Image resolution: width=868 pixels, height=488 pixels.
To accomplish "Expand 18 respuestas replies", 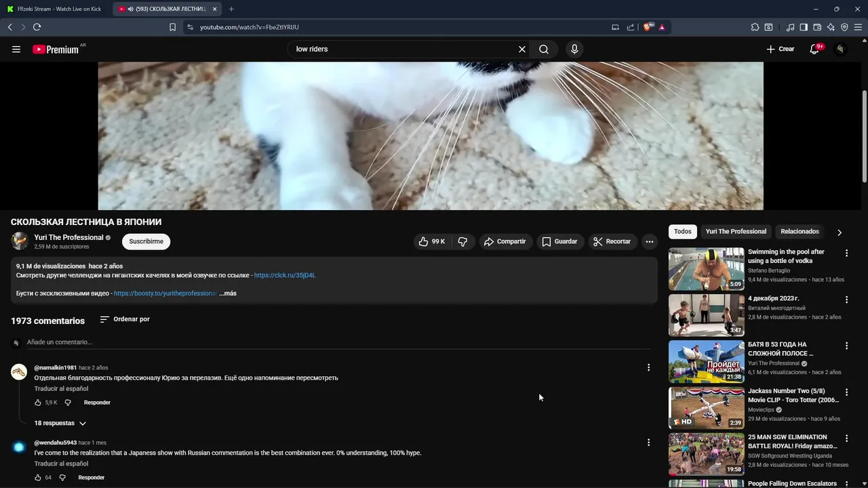I will tap(60, 423).
